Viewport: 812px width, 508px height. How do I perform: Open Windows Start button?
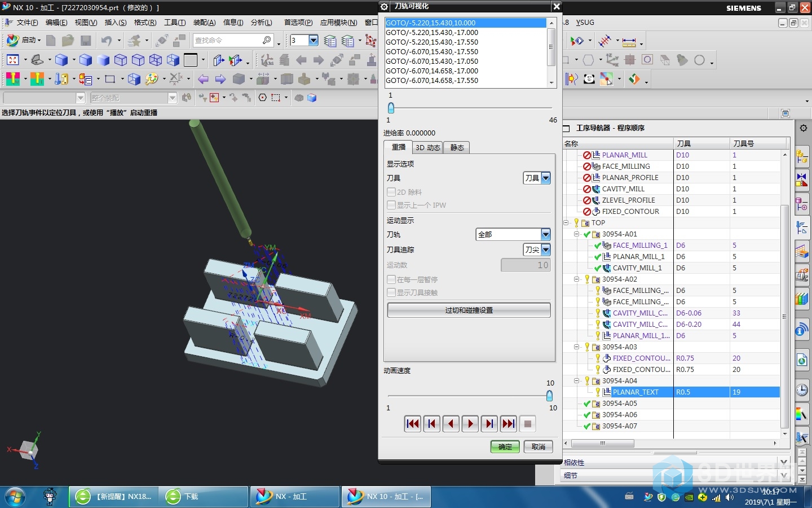pos(15,497)
